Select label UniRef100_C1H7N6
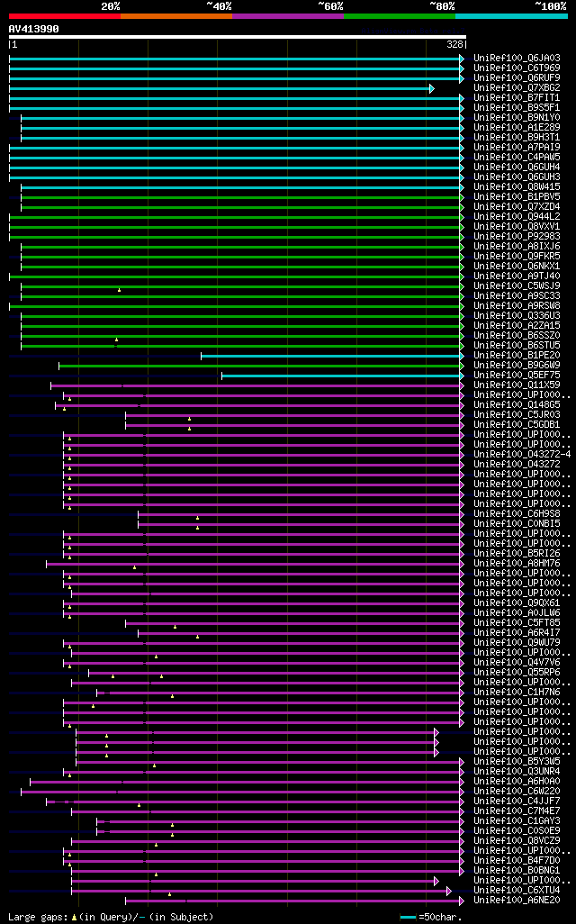 point(517,692)
